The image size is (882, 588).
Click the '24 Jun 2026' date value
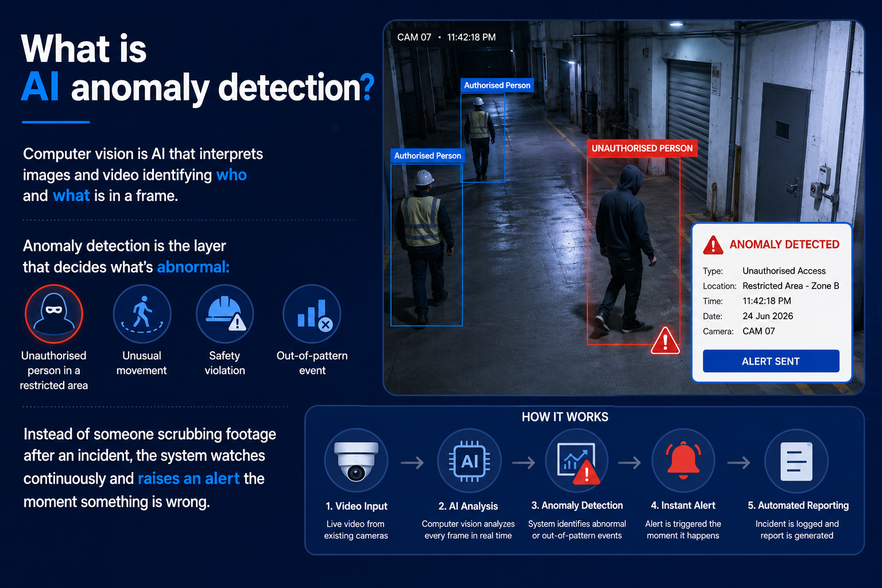click(768, 316)
